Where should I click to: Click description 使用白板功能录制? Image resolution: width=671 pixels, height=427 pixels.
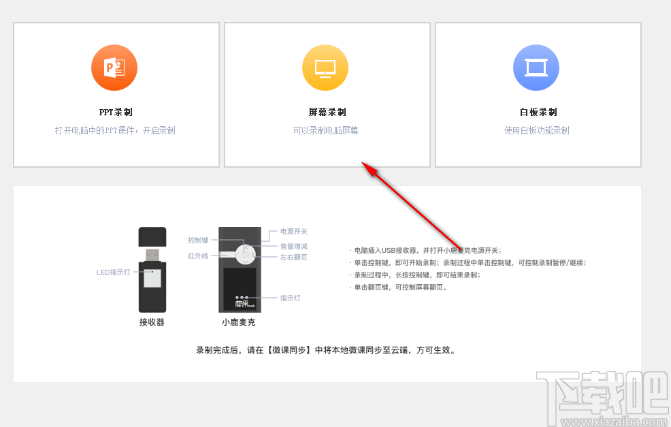[537, 130]
